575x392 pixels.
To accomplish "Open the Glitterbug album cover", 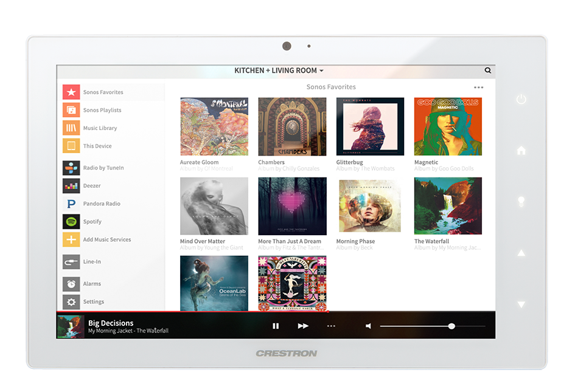I will pyautogui.click(x=370, y=126).
